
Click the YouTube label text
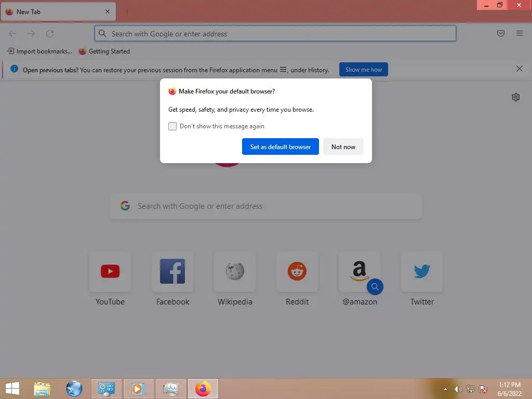click(x=110, y=302)
